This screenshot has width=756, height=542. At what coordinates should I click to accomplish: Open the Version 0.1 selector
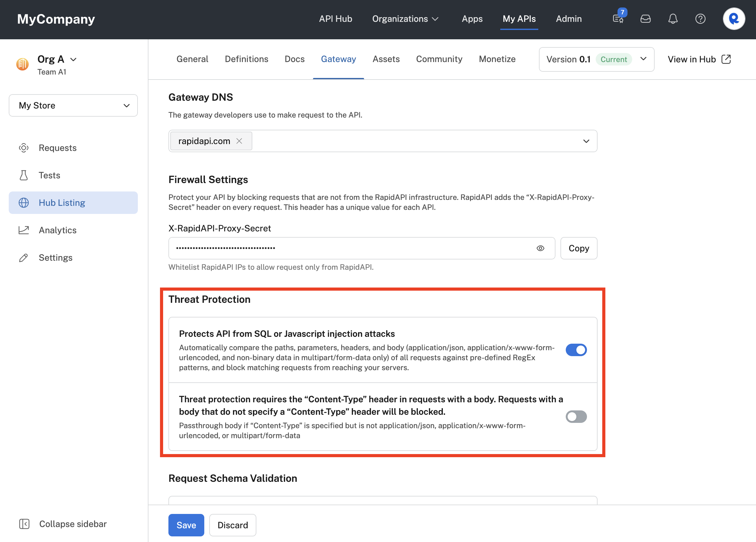pos(596,59)
